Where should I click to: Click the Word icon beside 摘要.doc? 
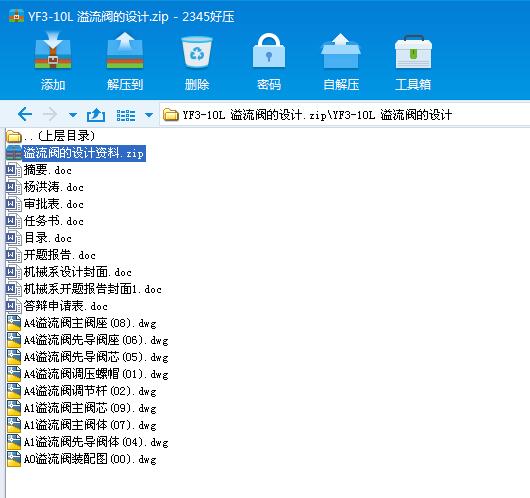(x=14, y=170)
